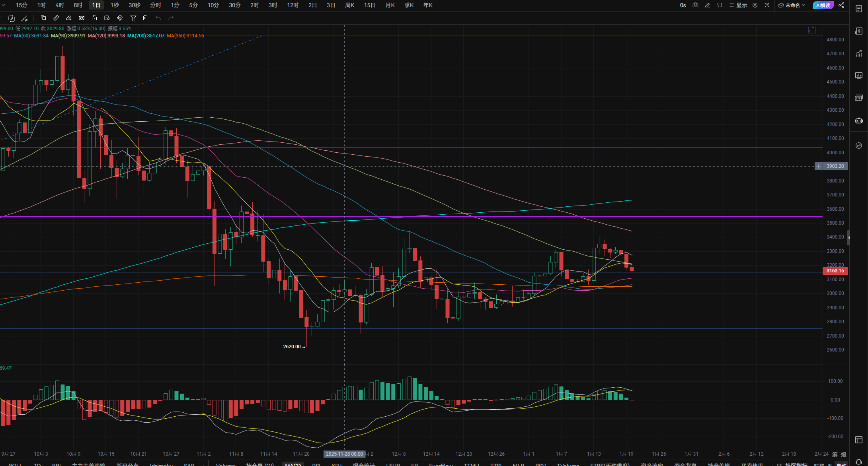Toggle the pencil drawing mode icon
The height and width of the screenshot is (466, 868).
tap(707, 5)
